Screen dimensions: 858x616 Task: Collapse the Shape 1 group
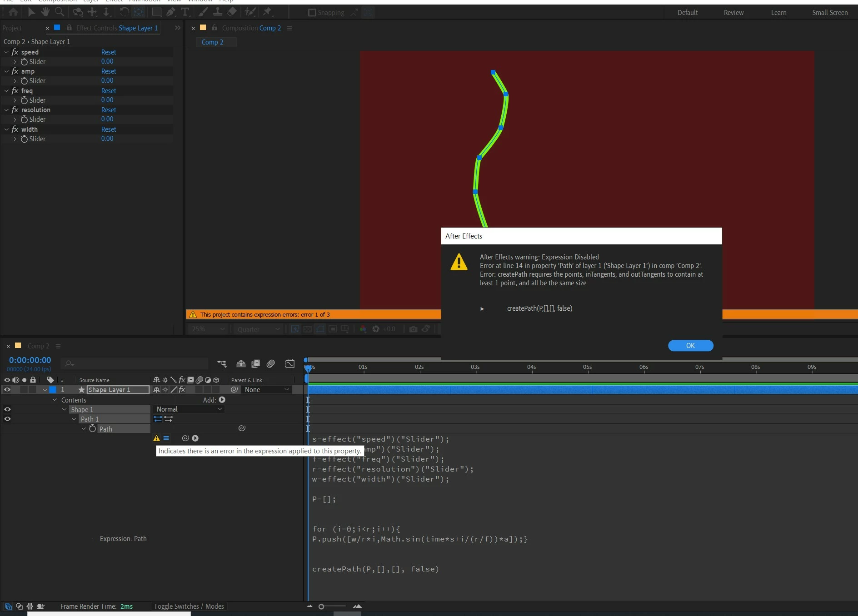pyautogui.click(x=65, y=409)
